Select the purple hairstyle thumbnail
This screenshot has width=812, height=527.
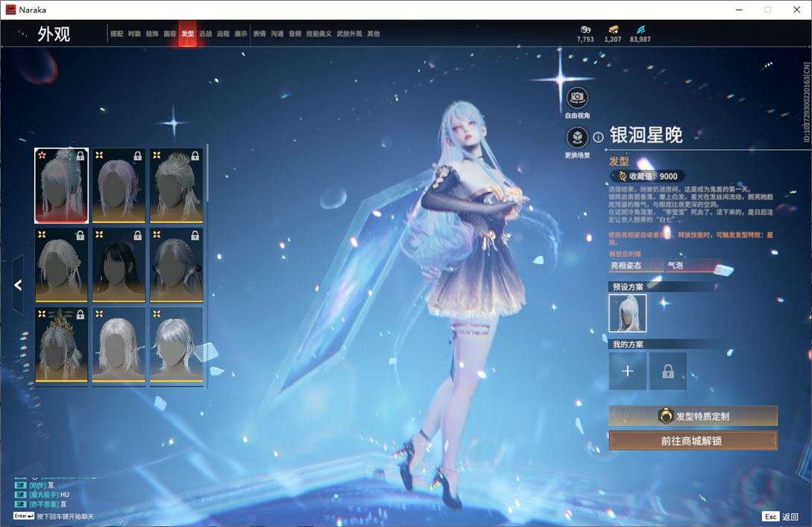point(119,186)
